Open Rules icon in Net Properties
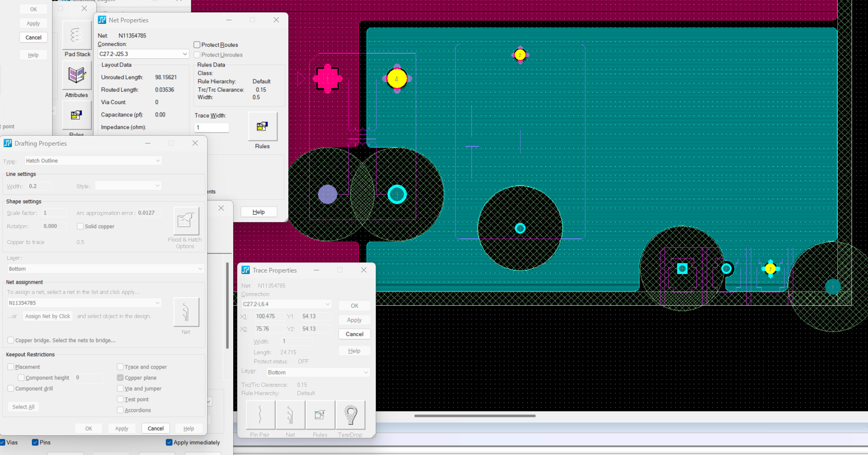 tap(262, 126)
